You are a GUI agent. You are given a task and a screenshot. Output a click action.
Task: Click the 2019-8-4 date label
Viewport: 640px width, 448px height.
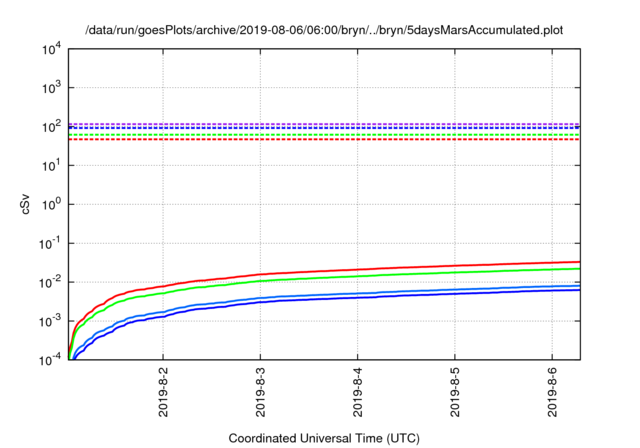click(x=358, y=392)
